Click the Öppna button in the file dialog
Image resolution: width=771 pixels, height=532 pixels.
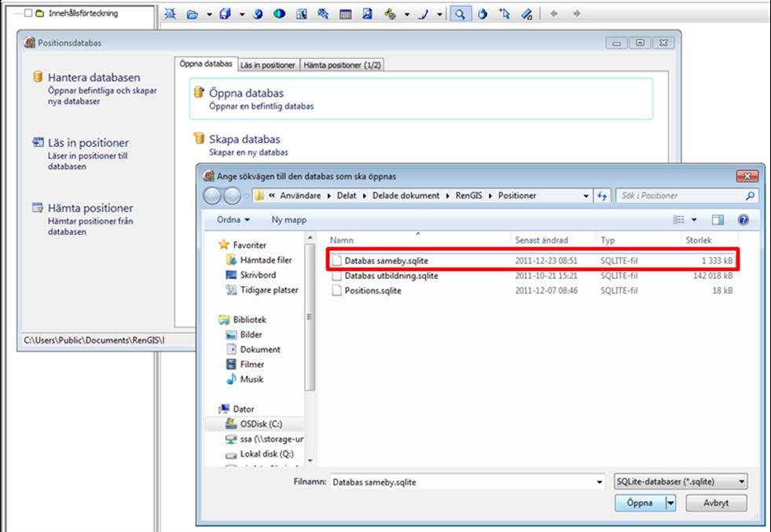pyautogui.click(x=640, y=503)
